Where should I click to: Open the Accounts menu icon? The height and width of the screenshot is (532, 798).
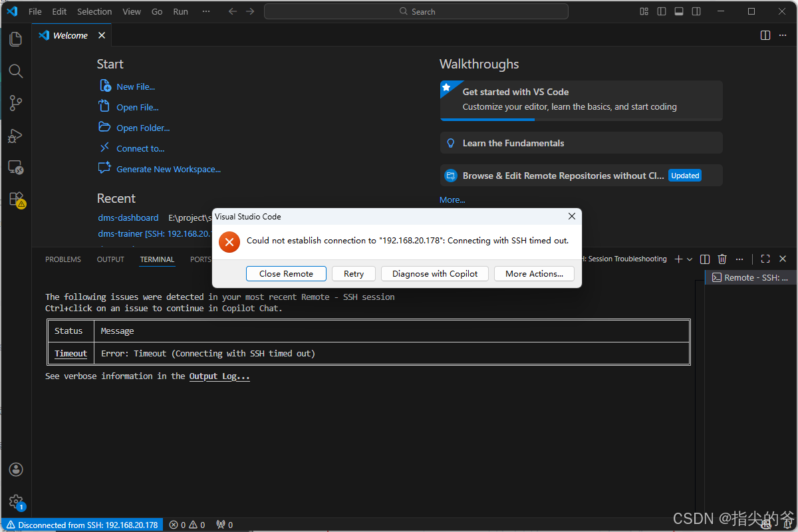coord(16,469)
